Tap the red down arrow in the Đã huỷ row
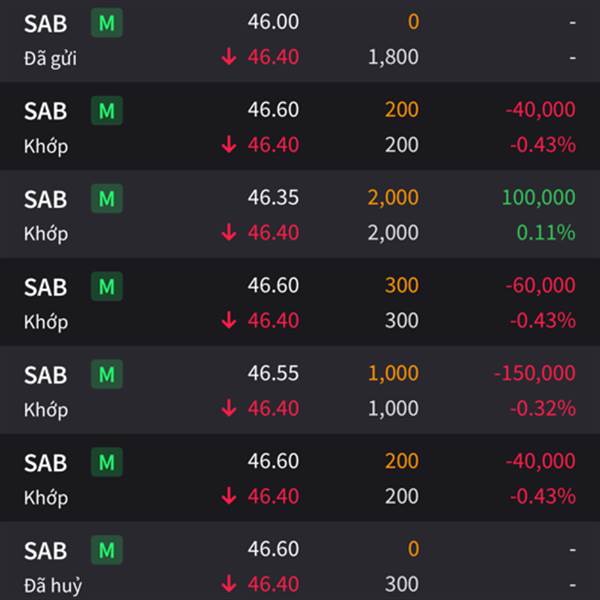600x600 pixels. point(229,584)
